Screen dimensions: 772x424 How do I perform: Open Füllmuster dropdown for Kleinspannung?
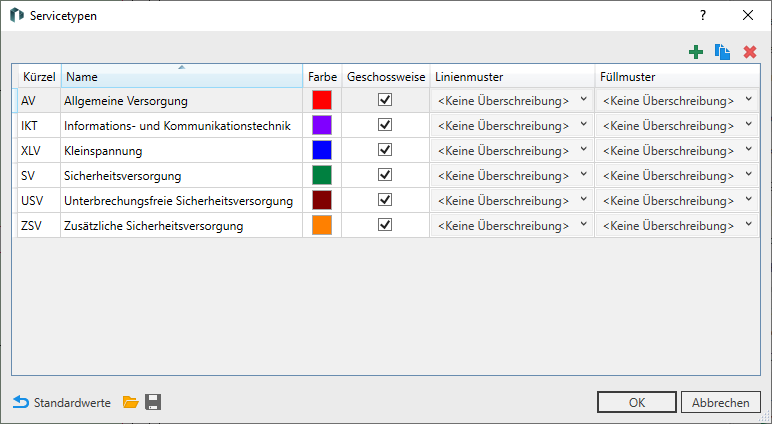tap(677, 151)
